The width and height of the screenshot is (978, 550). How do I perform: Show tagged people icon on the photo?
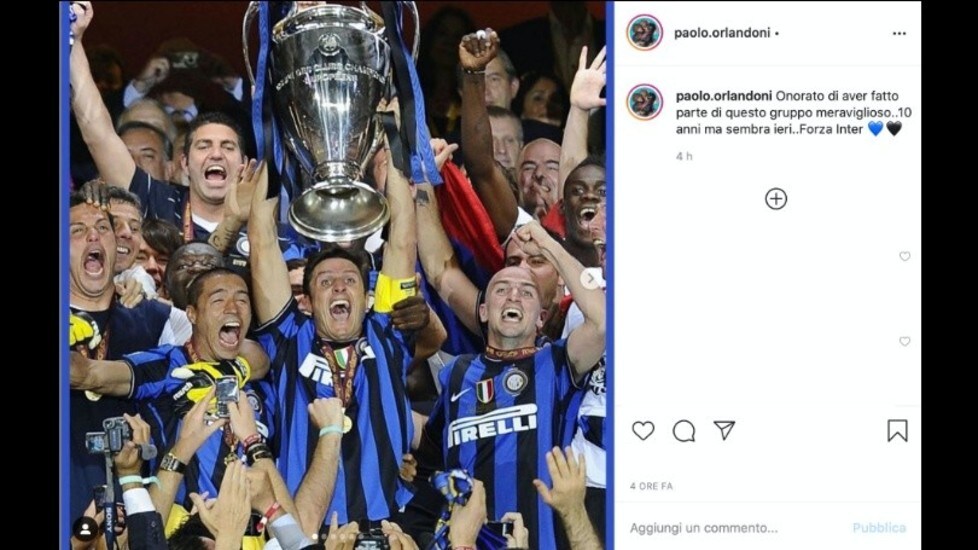85,529
